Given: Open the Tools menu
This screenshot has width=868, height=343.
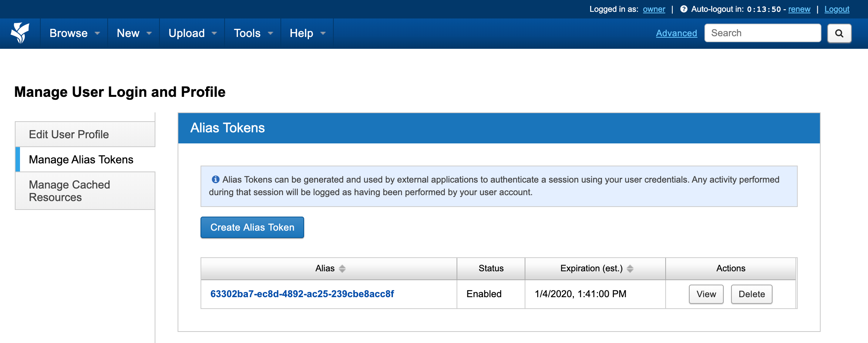Looking at the screenshot, I should click(253, 33).
